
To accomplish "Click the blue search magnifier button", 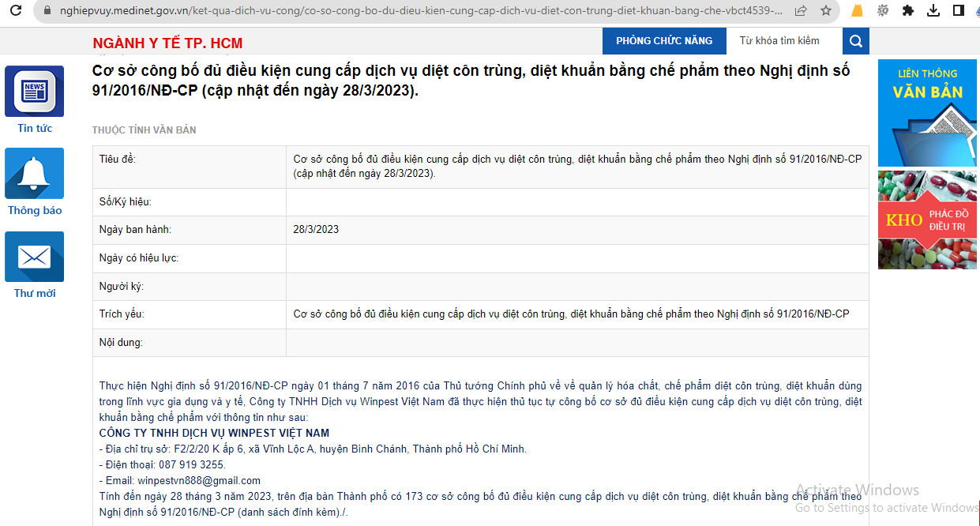I will tap(856, 41).
